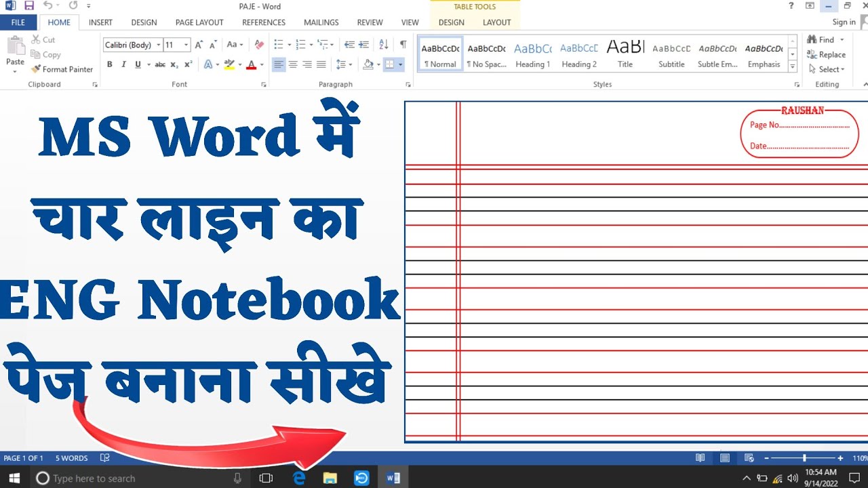The width and height of the screenshot is (868, 488).
Task: Click Windows Start button
Action: (14, 478)
